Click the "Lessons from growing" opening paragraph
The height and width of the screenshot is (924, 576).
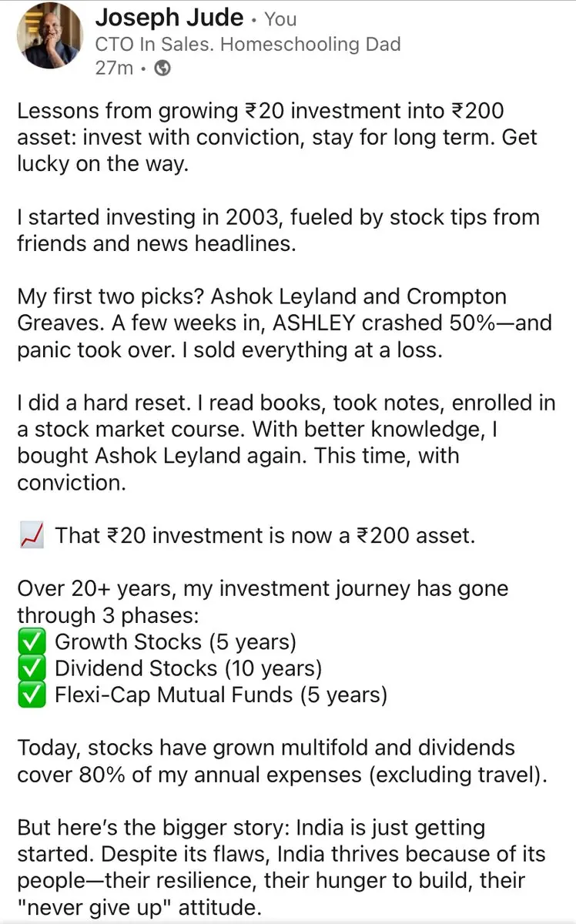tap(277, 138)
